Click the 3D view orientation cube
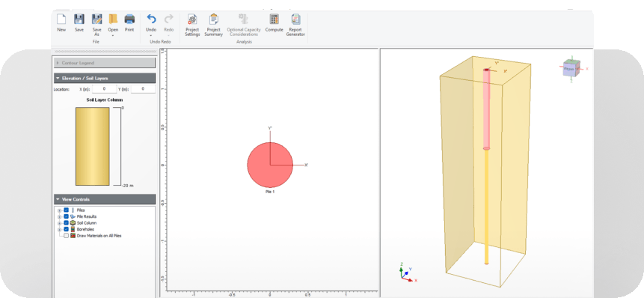This screenshot has height=298, width=644. [571, 69]
